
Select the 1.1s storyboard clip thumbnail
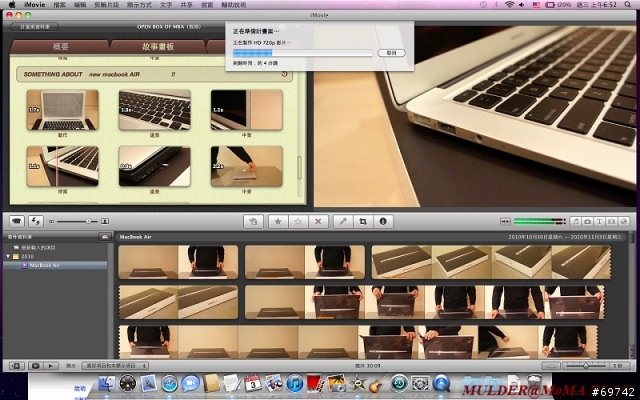point(247,110)
